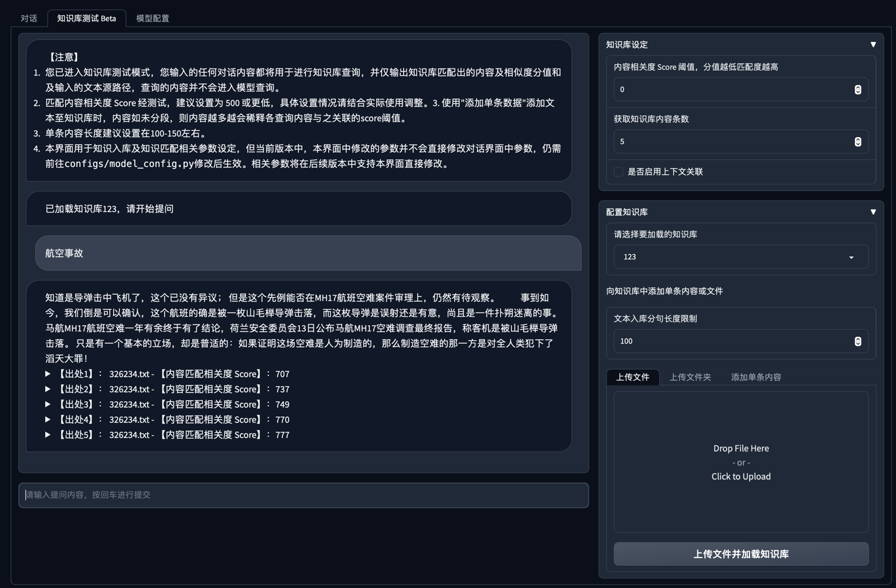Click the question input text box

point(304,495)
